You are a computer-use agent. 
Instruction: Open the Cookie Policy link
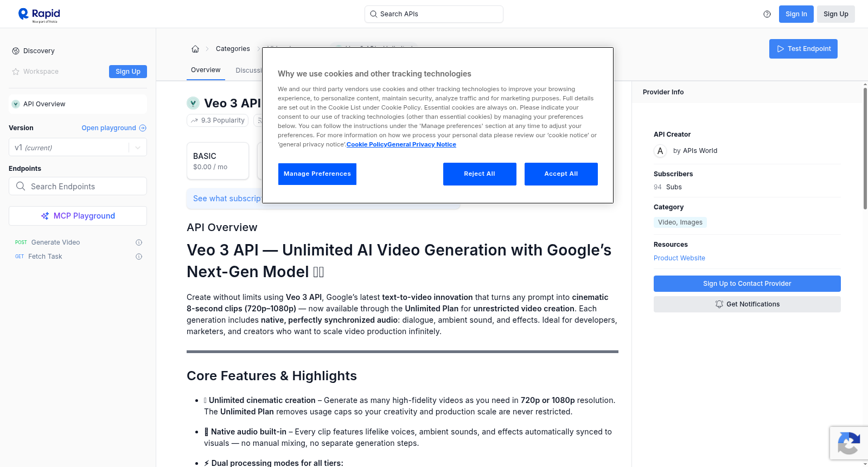point(367,144)
